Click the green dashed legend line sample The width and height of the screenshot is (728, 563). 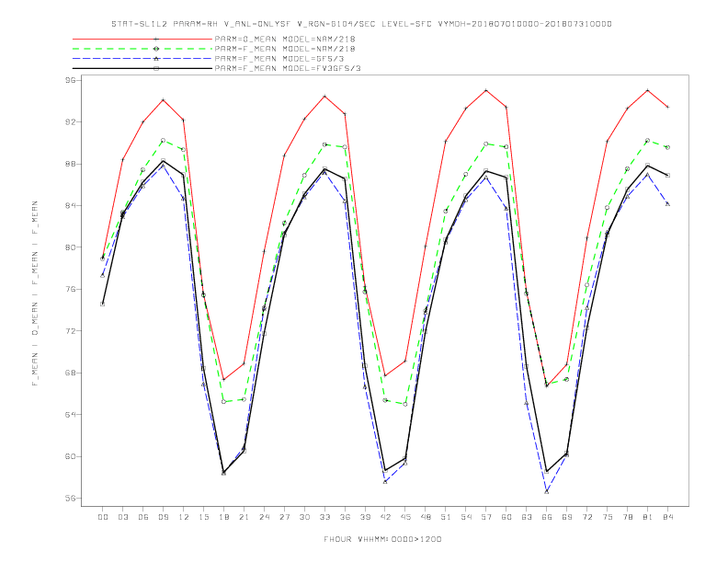(x=142, y=49)
